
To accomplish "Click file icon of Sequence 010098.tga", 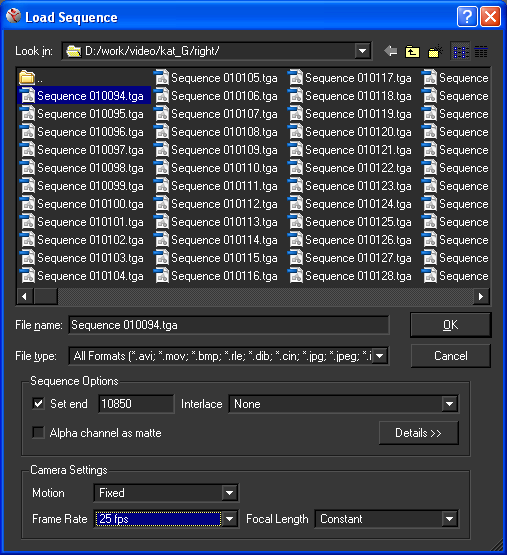I will click(27, 168).
